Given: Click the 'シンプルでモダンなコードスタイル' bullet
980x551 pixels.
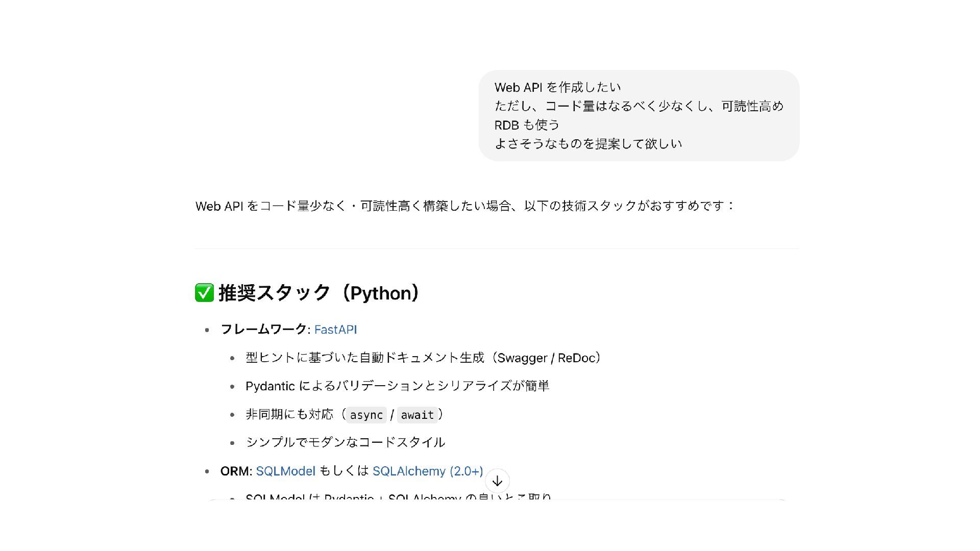Looking at the screenshot, I should 345,442.
